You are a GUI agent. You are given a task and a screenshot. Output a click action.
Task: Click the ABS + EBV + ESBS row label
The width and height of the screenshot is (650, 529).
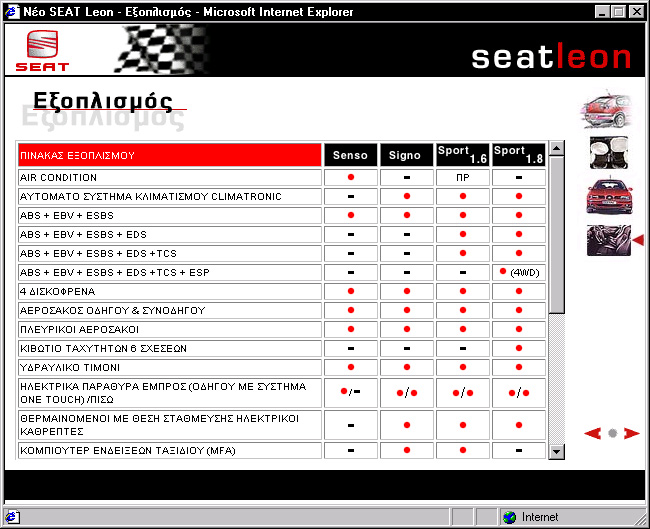(170, 216)
